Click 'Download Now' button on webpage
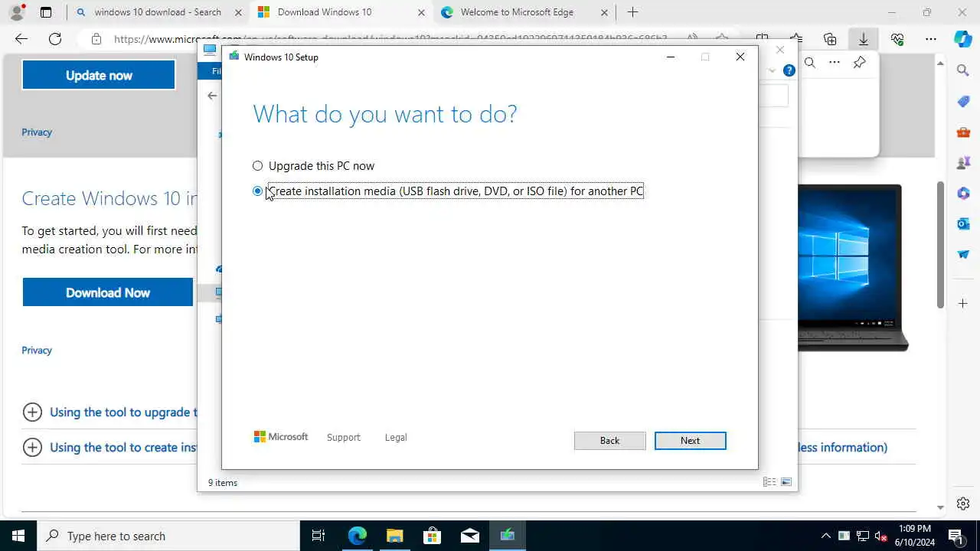 click(x=108, y=292)
